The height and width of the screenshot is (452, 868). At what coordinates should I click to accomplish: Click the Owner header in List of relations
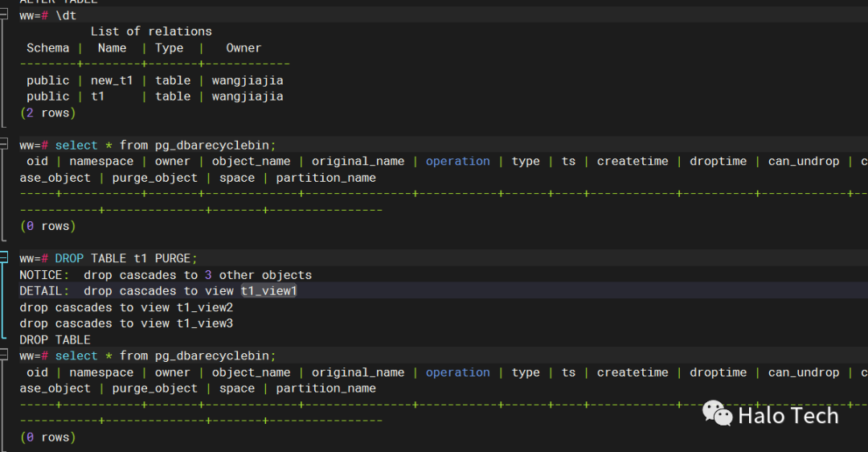click(x=244, y=47)
